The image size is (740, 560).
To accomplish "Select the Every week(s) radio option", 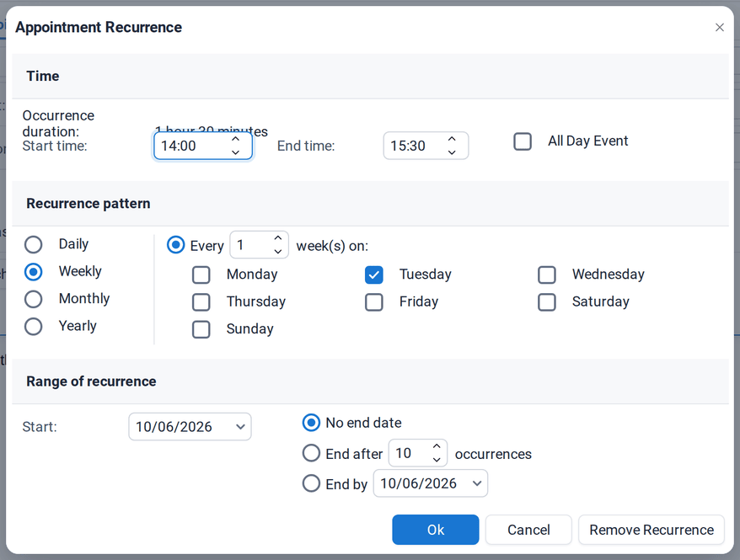I will tap(175, 245).
